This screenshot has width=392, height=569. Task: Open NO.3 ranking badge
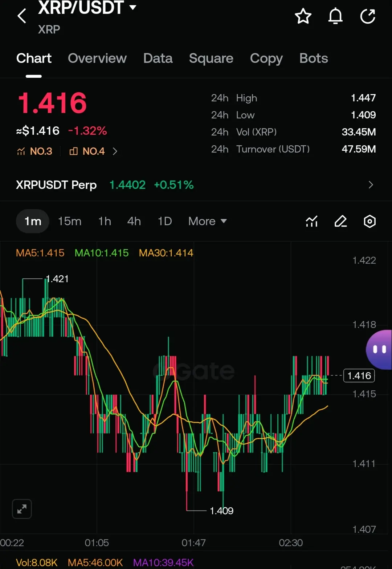(x=35, y=151)
